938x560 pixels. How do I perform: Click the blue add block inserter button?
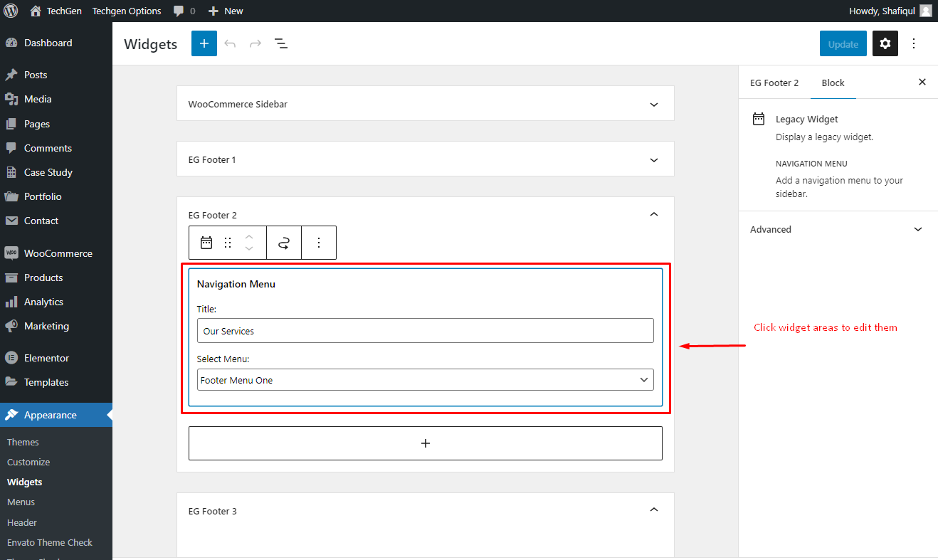pos(204,43)
